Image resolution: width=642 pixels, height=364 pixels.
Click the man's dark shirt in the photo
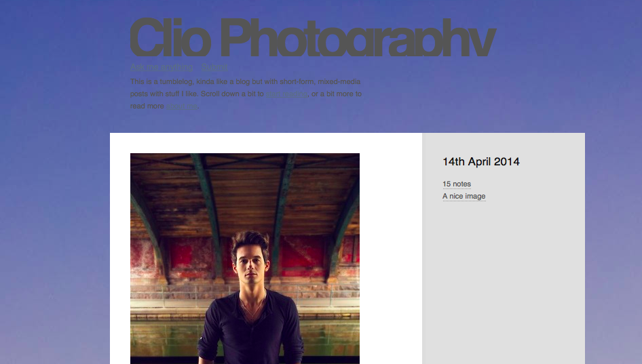click(x=250, y=331)
